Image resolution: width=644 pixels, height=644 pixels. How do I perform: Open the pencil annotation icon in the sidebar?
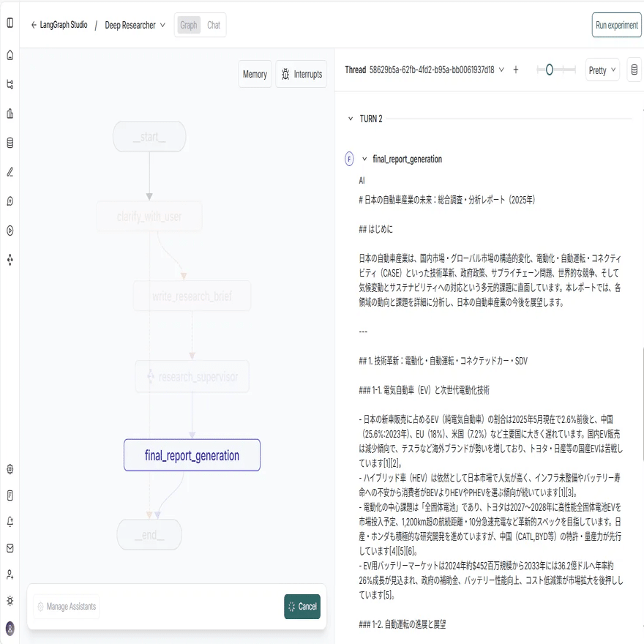click(10, 172)
